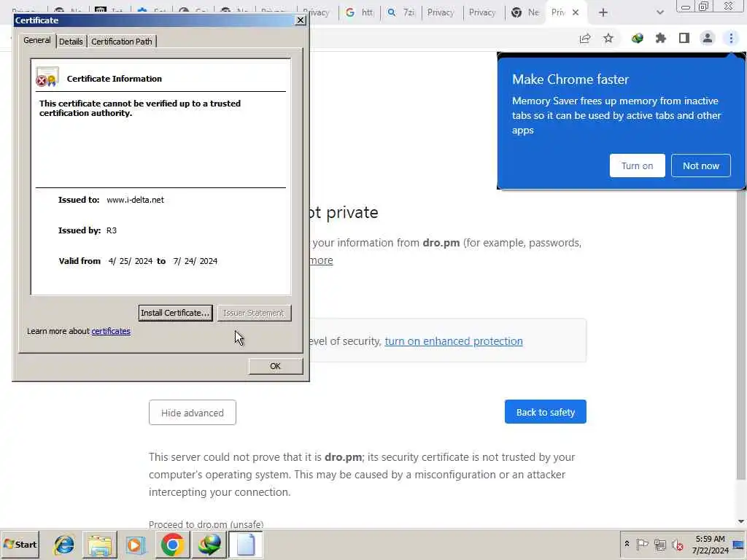Open Windows Media Player taskbar icon

(136, 544)
